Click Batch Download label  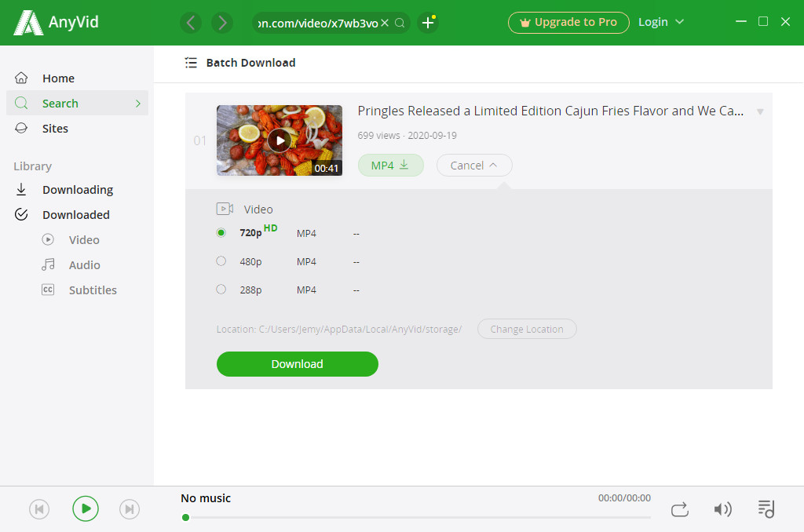click(x=250, y=63)
